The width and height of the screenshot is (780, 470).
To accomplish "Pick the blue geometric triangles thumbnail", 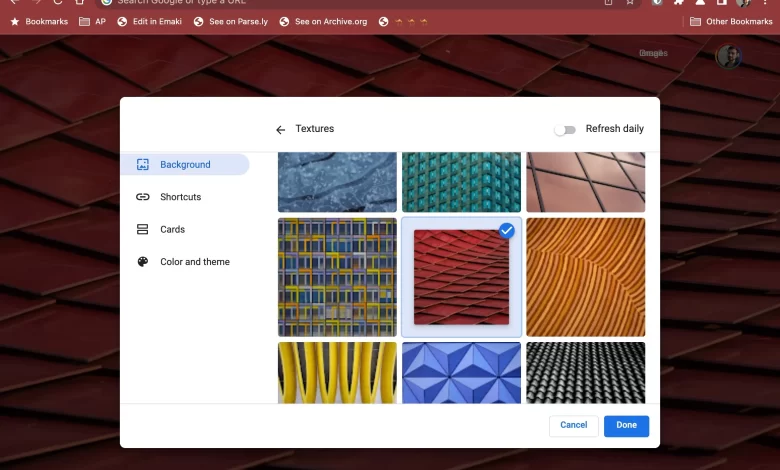I will pyautogui.click(x=461, y=372).
